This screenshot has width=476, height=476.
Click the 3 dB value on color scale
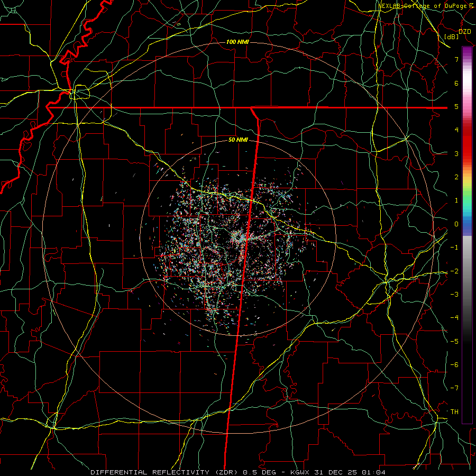(456, 153)
